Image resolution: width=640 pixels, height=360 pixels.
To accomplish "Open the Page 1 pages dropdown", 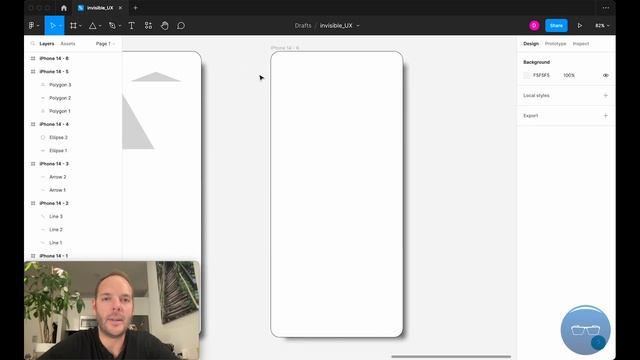I will 105,44.
